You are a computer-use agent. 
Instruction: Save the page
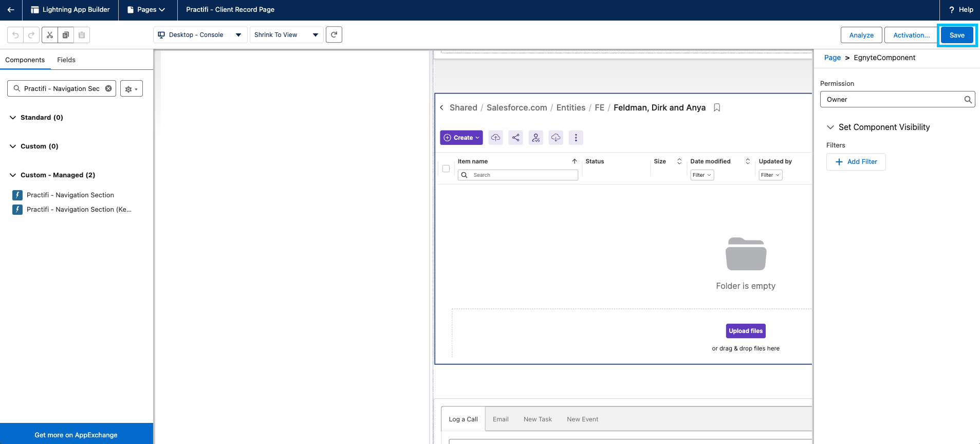click(x=957, y=35)
